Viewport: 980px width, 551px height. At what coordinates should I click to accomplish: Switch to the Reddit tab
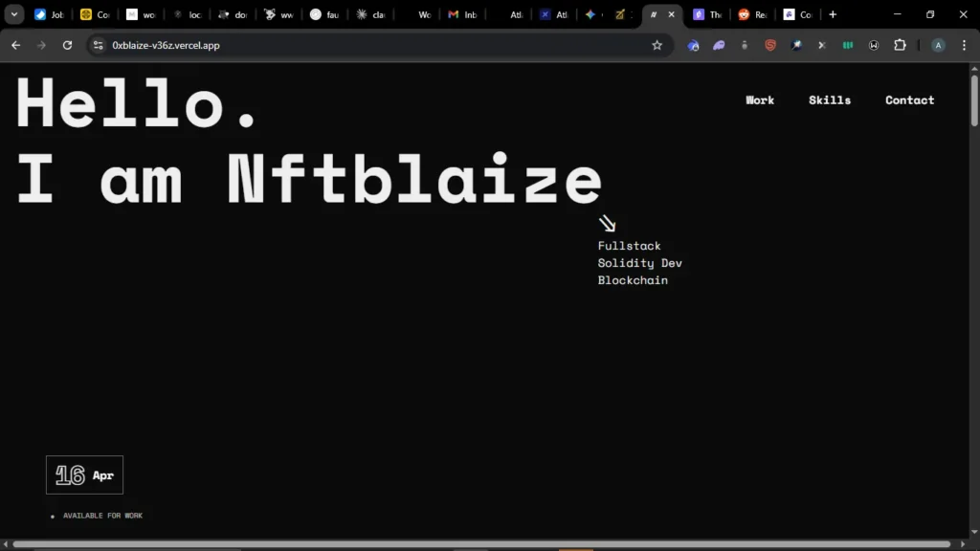[x=752, y=14]
